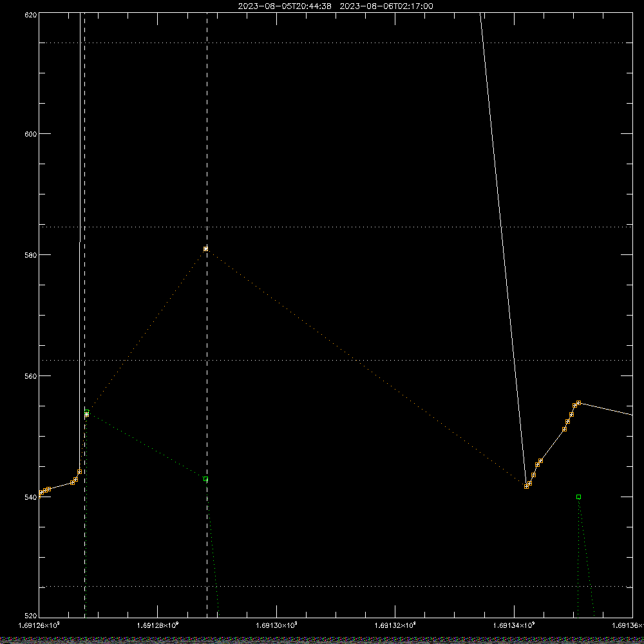
Task: Click the end timestamp 2023-08-06T02:17:00 in title
Action: click(x=386, y=6)
